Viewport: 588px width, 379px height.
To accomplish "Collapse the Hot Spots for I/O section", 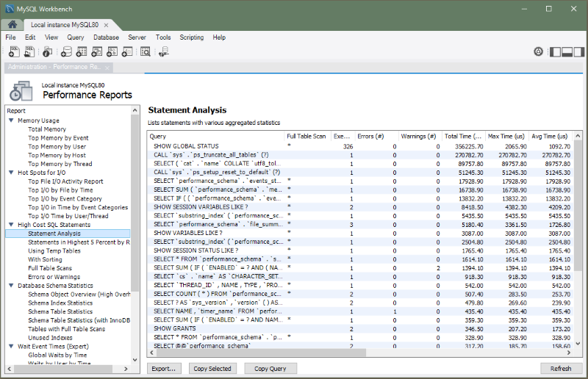I will pos(11,173).
